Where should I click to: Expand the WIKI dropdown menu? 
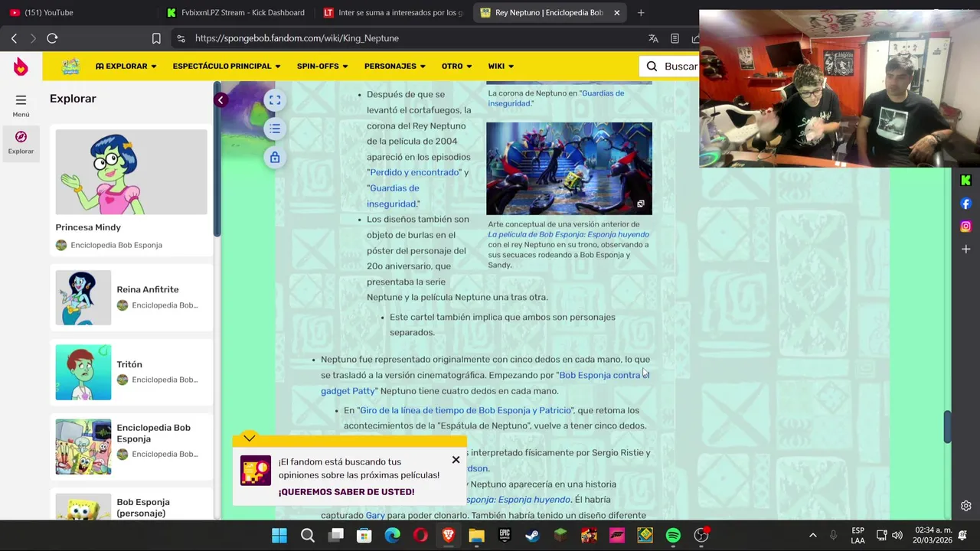click(501, 67)
